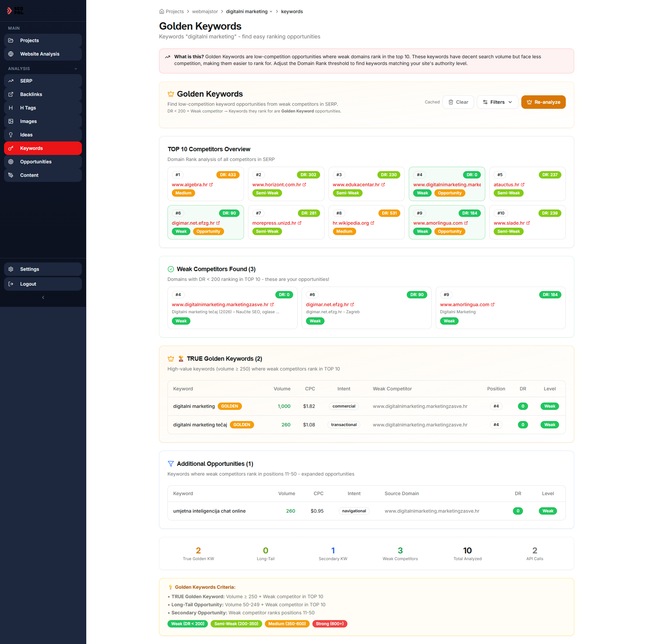Collapse the ANALYSIS section in sidebar
The height and width of the screenshot is (644, 647).
click(75, 68)
